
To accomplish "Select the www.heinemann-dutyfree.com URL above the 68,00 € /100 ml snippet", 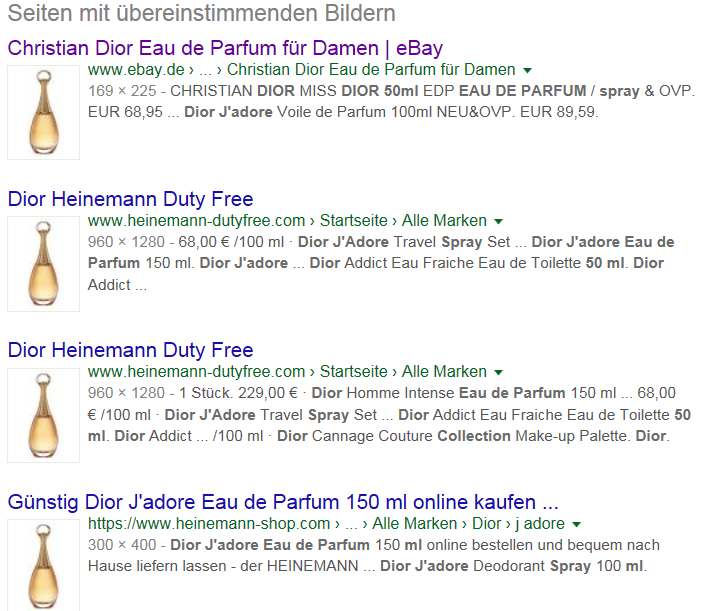I will click(x=196, y=221).
